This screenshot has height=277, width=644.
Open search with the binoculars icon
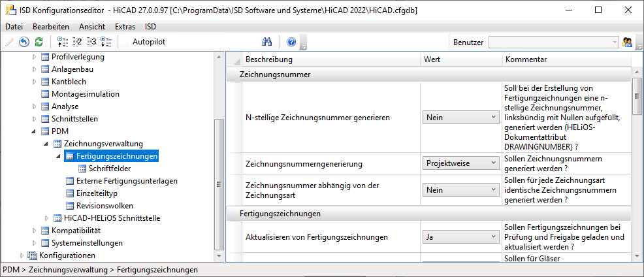pos(267,42)
